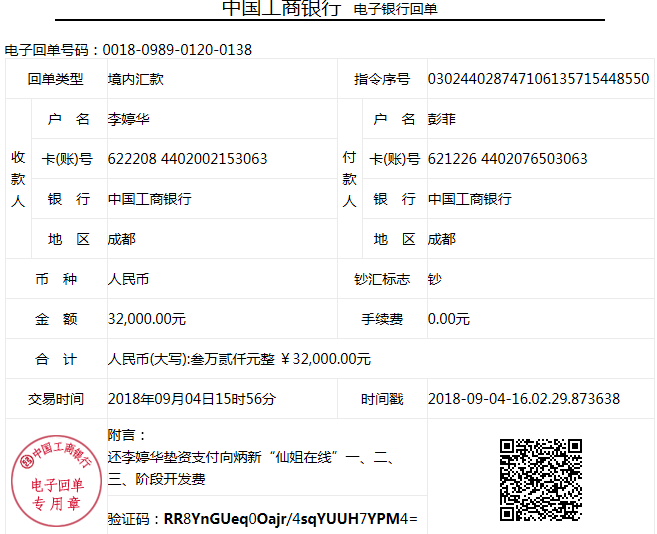Select the 验证码 verification code string
The width and height of the screenshot is (657, 534).
(290, 519)
